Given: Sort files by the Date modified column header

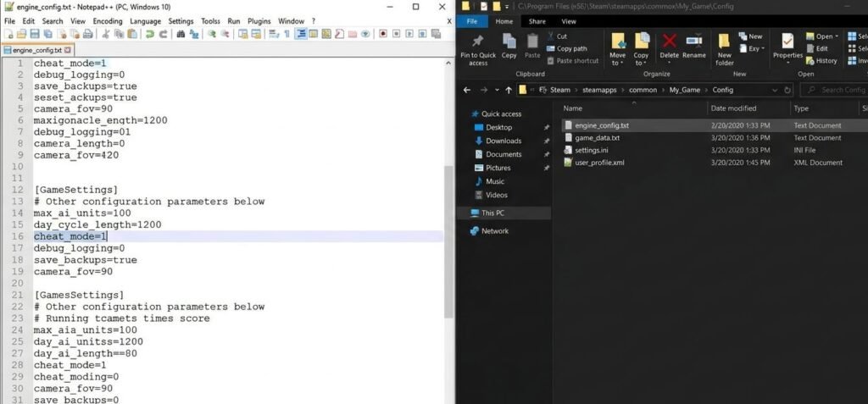Looking at the screenshot, I should 733,108.
